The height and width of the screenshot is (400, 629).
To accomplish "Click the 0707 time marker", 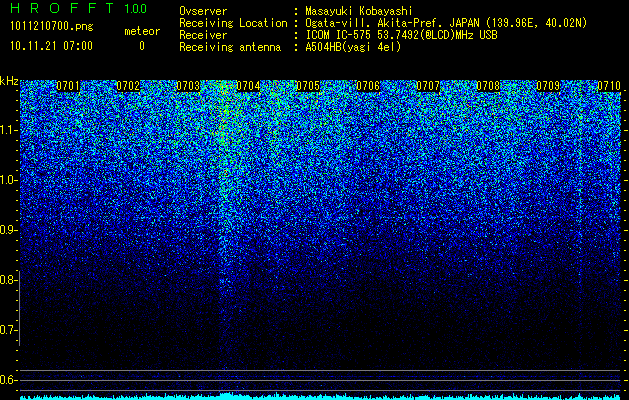I will [x=428, y=86].
